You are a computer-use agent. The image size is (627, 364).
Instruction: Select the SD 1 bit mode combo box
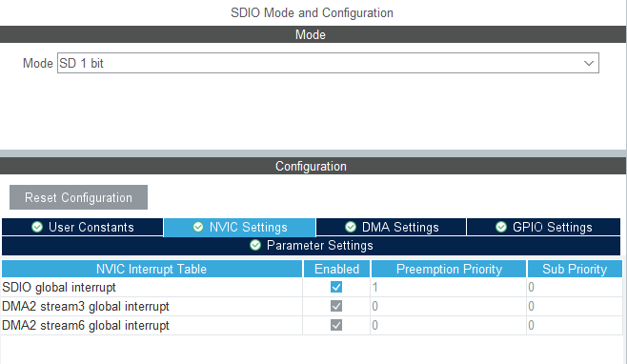pos(328,63)
